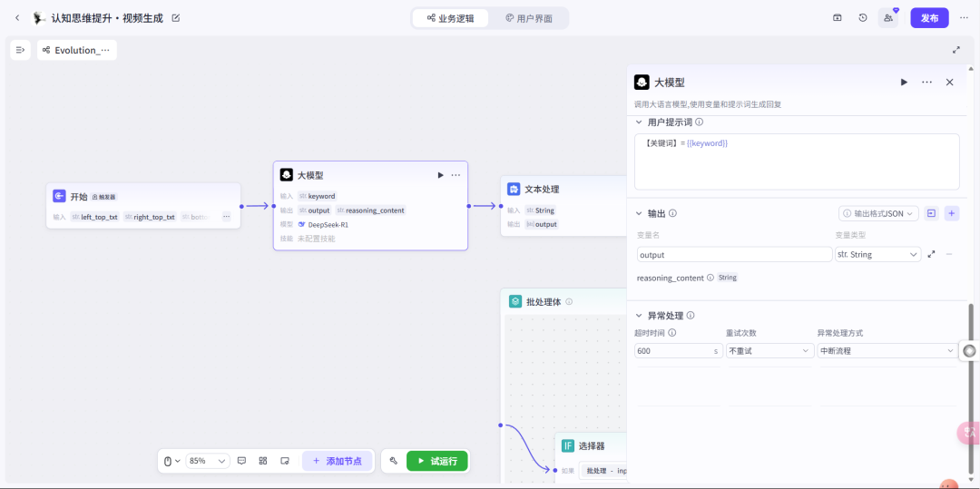
Task: Click the 发布 publish button
Action: coord(929,18)
